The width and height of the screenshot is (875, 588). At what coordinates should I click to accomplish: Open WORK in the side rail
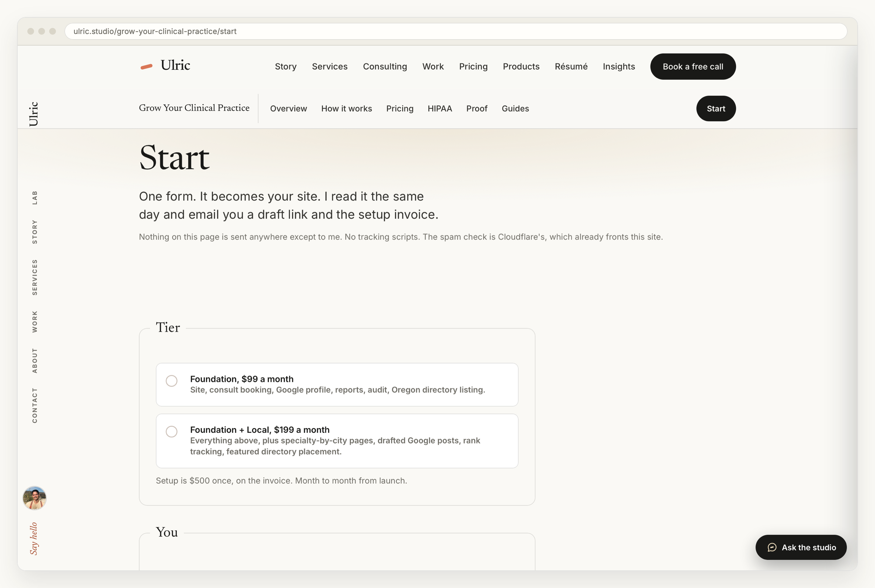click(35, 321)
